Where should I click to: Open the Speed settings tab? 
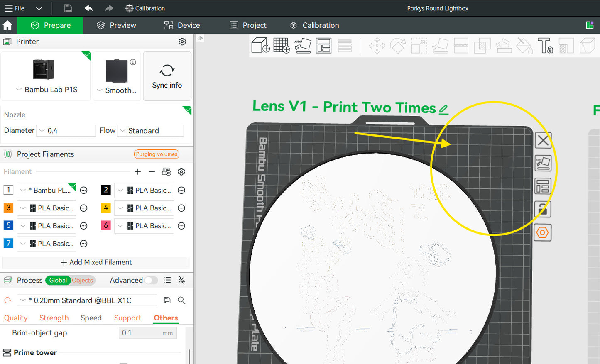[x=91, y=318]
